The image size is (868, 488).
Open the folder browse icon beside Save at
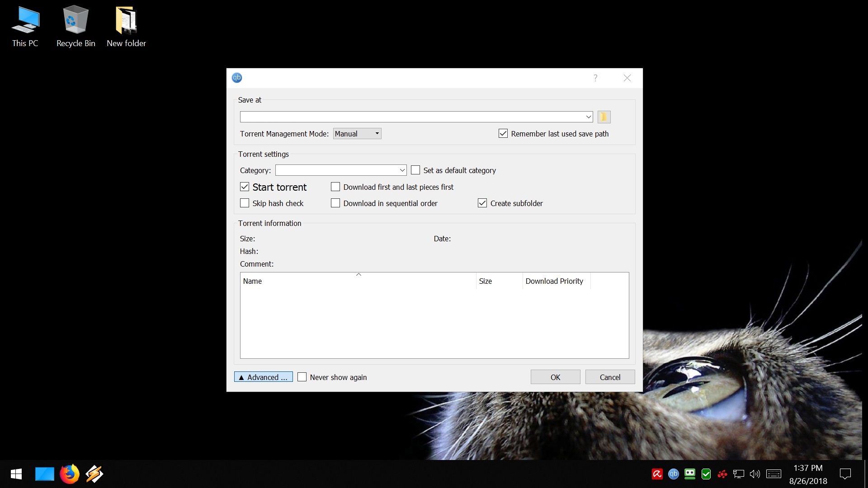[x=604, y=117]
